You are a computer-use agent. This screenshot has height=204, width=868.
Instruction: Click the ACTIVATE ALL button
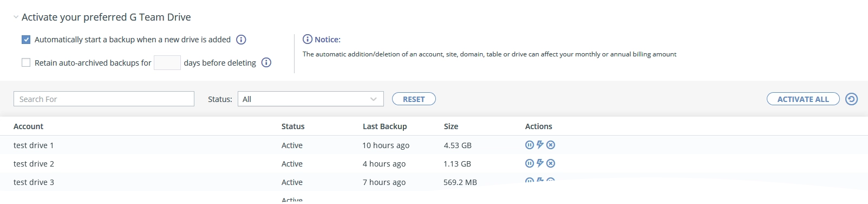803,99
